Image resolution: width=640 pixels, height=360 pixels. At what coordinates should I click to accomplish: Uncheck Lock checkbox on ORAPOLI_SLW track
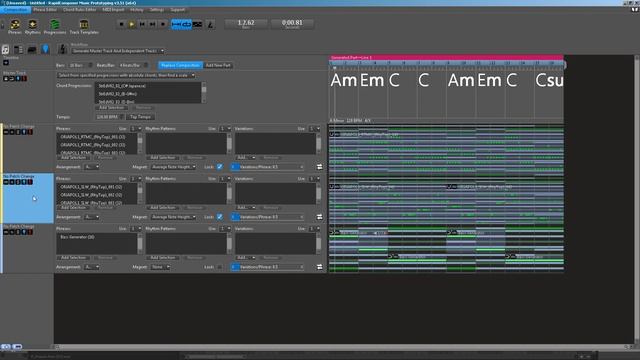[220, 217]
